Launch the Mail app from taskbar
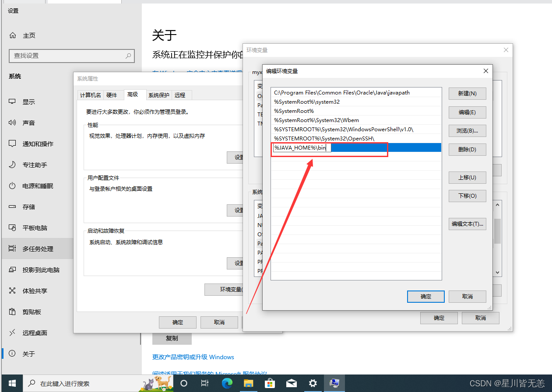This screenshot has width=552, height=392. (291, 383)
